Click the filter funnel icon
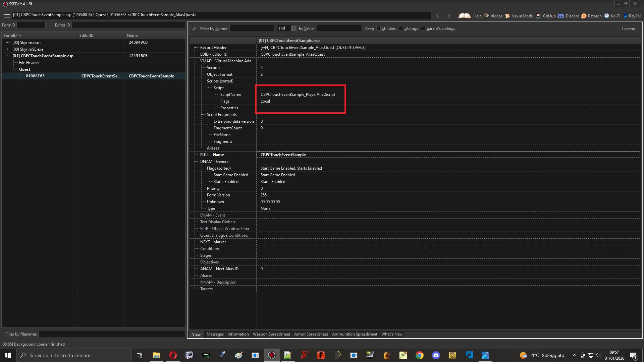Image resolution: width=644 pixels, height=362 pixels. [x=194, y=29]
